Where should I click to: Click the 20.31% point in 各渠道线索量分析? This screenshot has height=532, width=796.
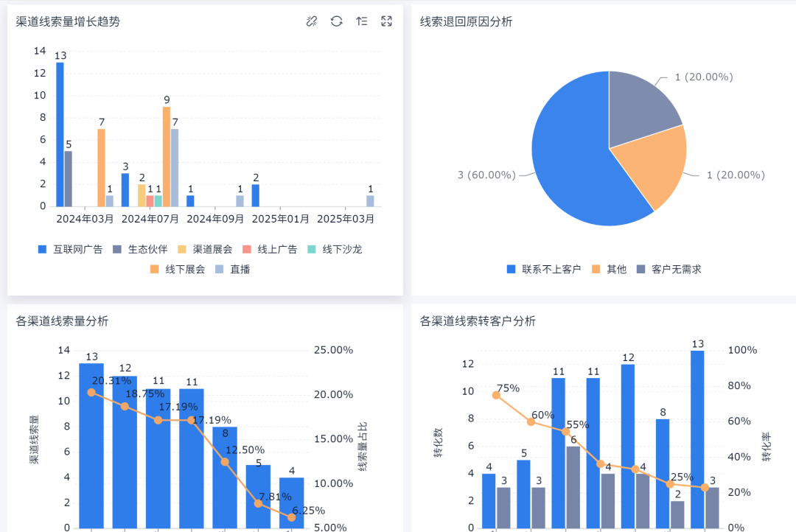[91, 392]
